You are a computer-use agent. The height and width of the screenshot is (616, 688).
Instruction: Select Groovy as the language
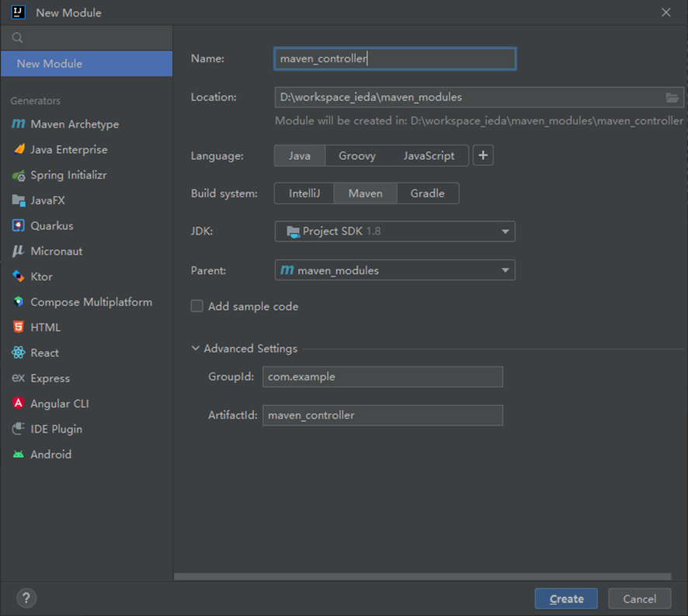[357, 156]
